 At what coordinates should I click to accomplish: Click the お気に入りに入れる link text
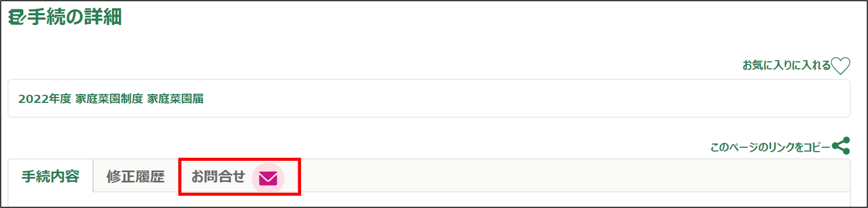[x=786, y=65]
